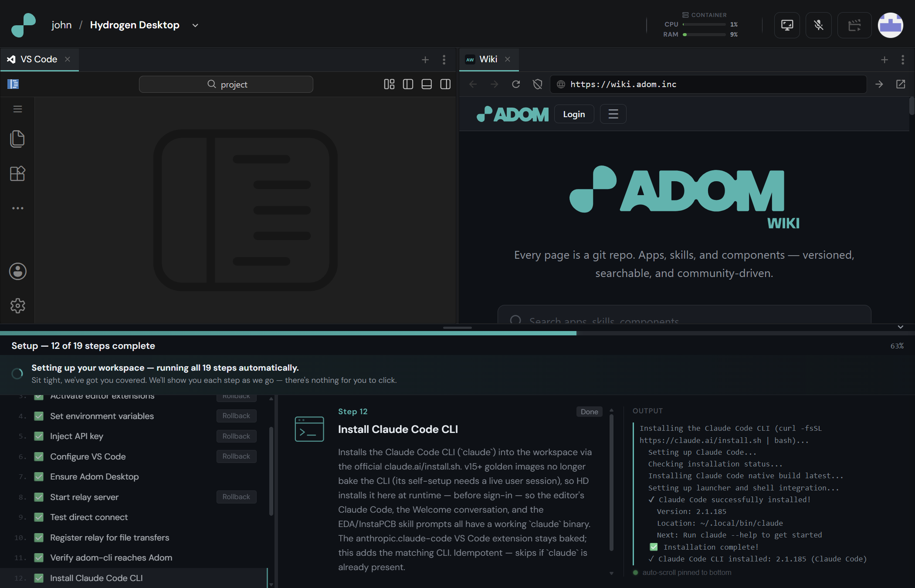
Task: Open the Extensions icon in activity bar
Action: point(17,173)
